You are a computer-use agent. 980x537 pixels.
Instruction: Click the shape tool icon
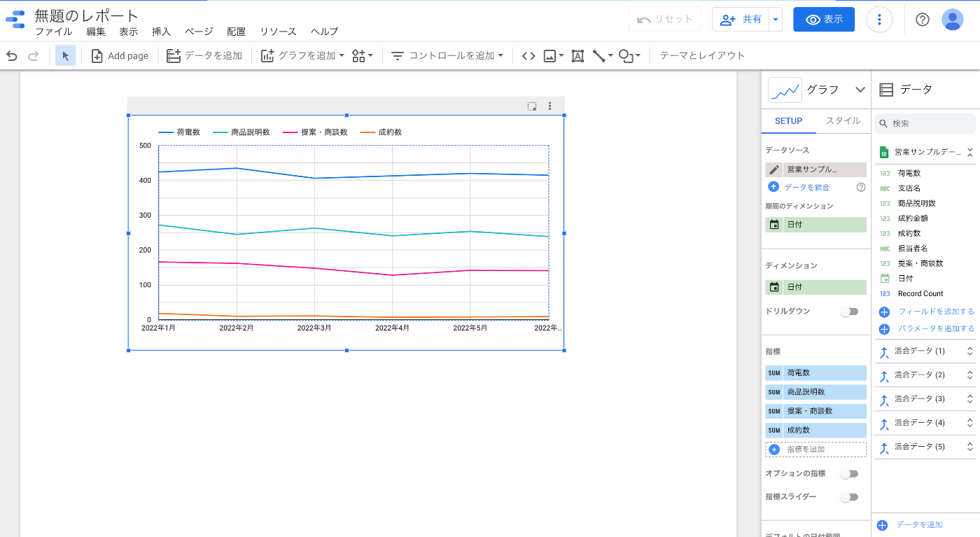(x=629, y=56)
